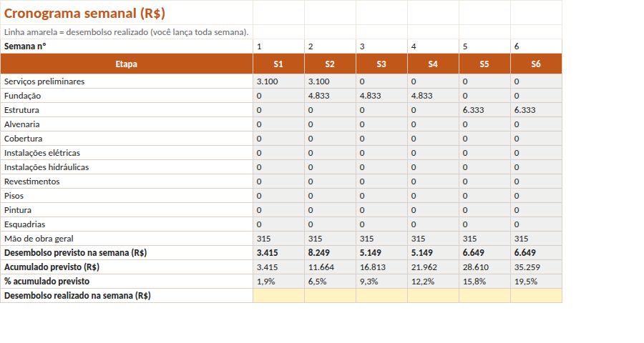Select desembolso previsto value 3.415 in S1
The height and width of the screenshot is (343, 644).
pos(278,253)
